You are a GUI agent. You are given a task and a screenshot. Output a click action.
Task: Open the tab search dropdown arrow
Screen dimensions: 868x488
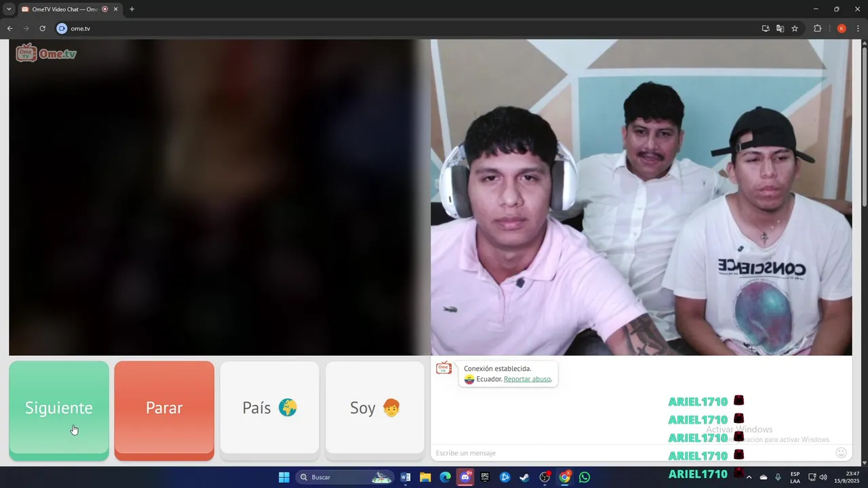(x=9, y=9)
